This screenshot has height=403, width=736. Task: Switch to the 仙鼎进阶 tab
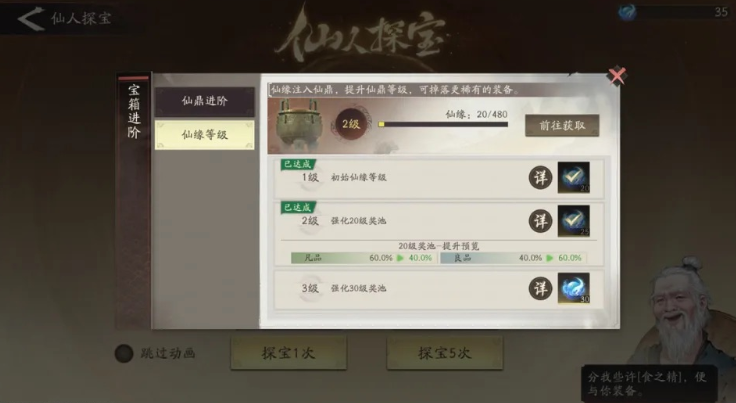point(205,101)
